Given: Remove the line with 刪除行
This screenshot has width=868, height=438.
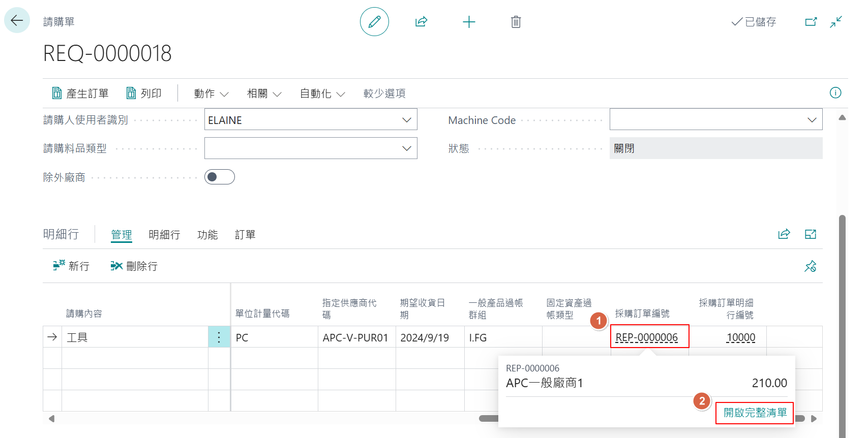Looking at the screenshot, I should (134, 266).
